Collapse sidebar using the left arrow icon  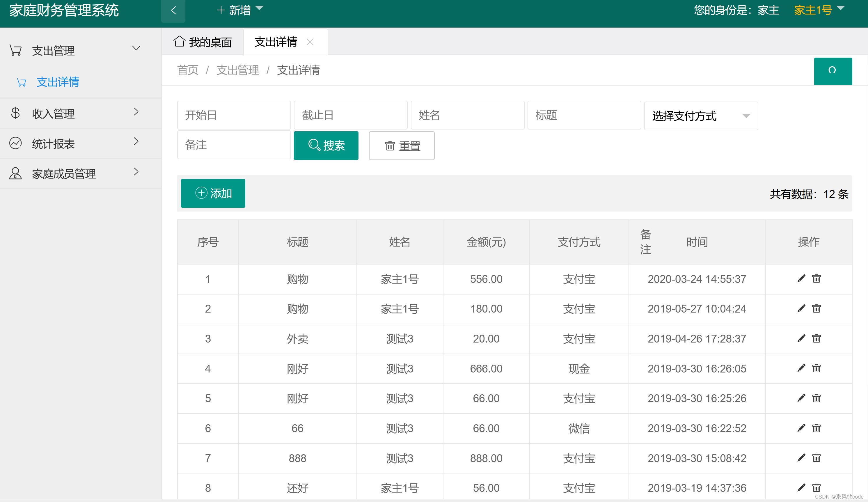pyautogui.click(x=173, y=10)
